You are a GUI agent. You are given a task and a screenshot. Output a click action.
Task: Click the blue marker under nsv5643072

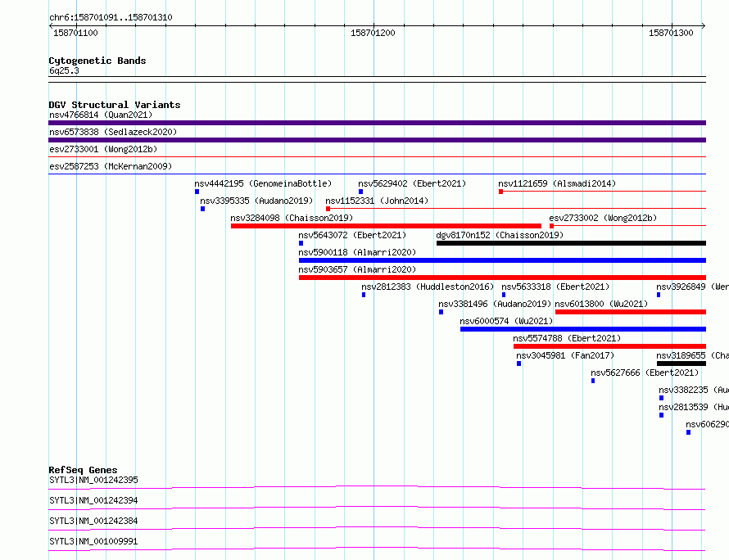click(x=301, y=243)
